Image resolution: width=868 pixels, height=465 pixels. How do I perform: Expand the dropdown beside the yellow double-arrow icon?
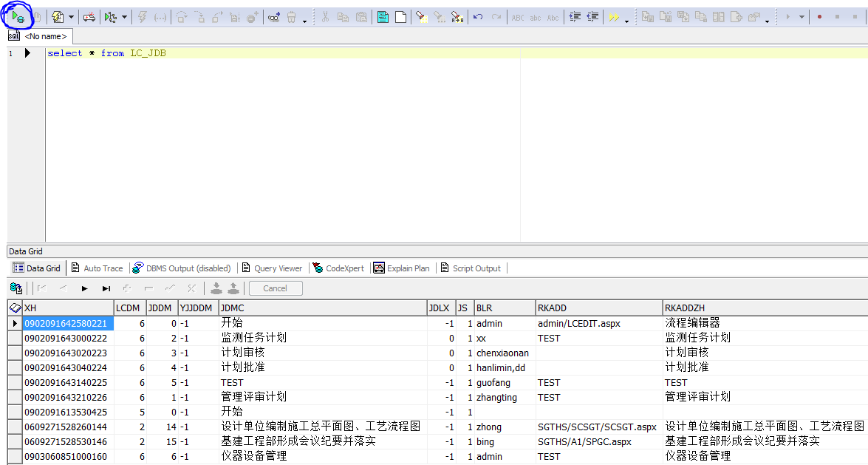pos(626,19)
